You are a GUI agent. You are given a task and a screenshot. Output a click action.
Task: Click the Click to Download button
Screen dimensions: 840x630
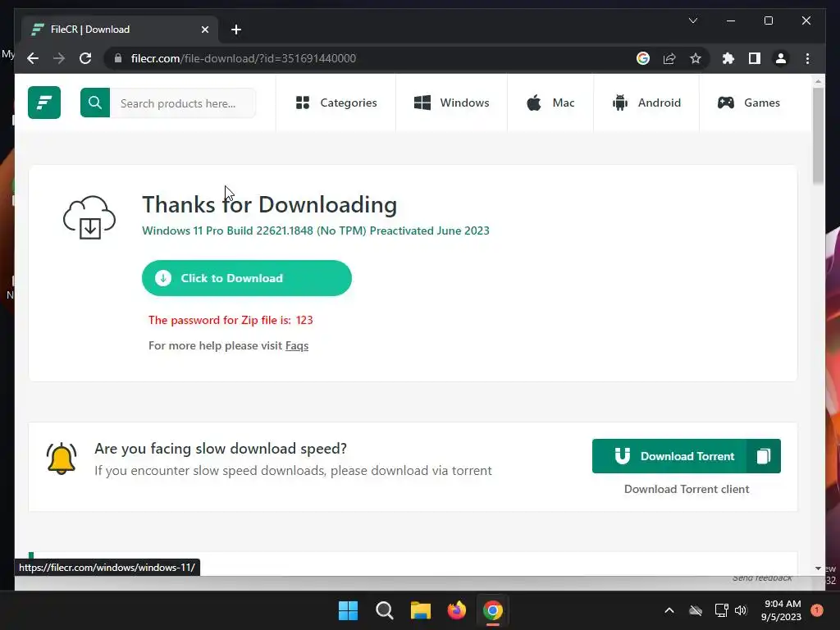[246, 278]
